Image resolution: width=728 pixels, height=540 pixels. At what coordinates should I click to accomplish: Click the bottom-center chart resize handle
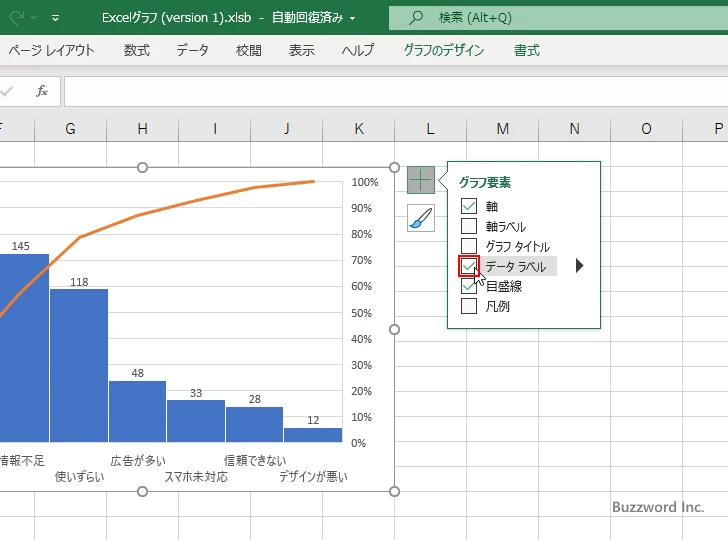point(143,491)
